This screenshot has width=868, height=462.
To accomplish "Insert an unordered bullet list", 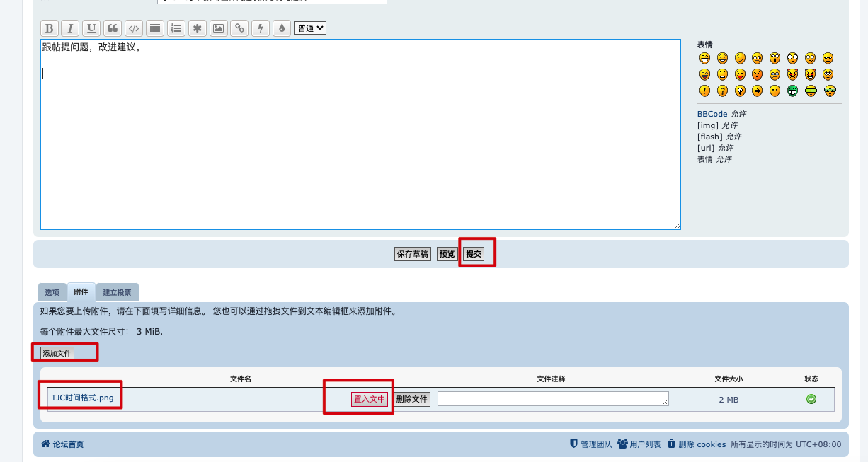I will tap(155, 28).
